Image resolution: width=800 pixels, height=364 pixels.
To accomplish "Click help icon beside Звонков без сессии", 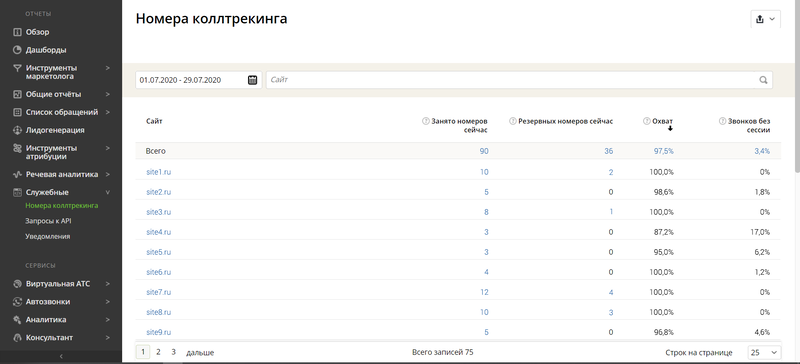I will tap(722, 122).
